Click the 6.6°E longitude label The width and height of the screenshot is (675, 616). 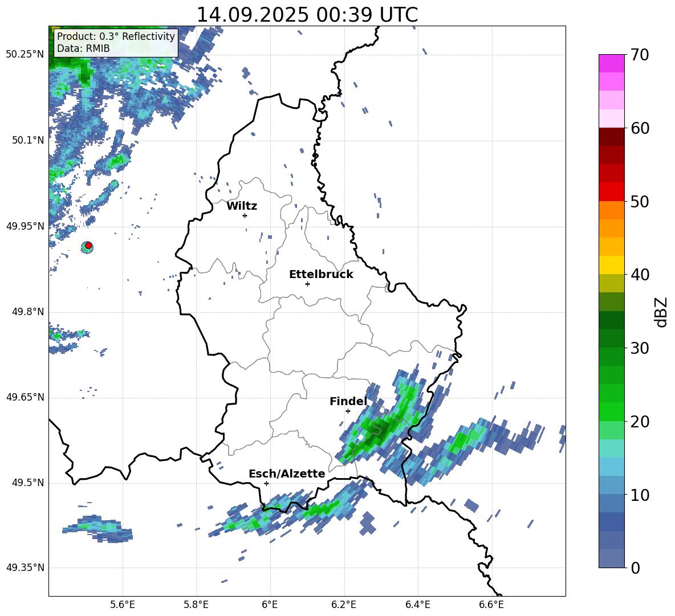[491, 605]
